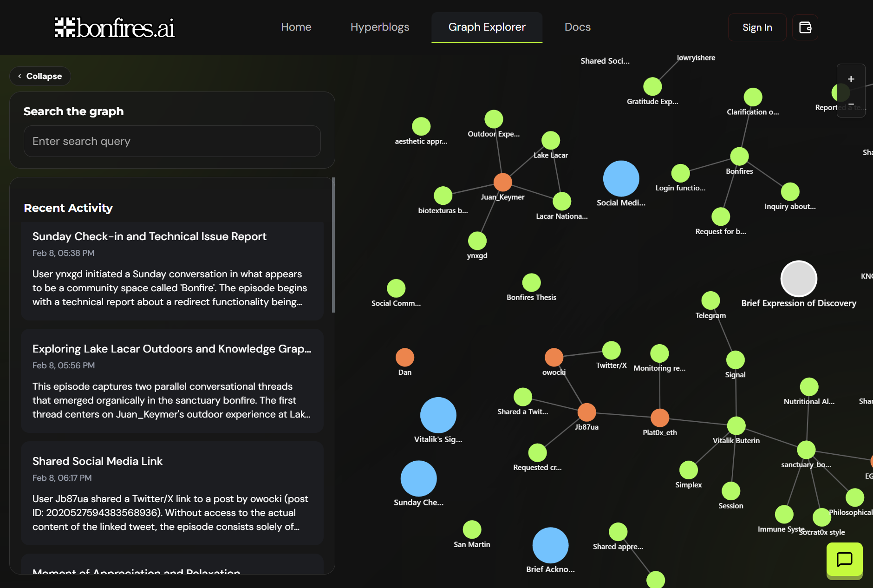Select the Telegram node

(710, 301)
